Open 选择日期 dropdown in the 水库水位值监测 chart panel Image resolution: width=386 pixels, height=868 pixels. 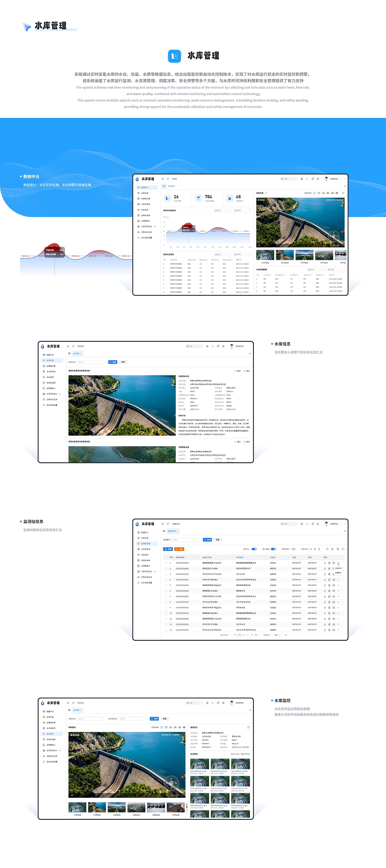point(242,211)
